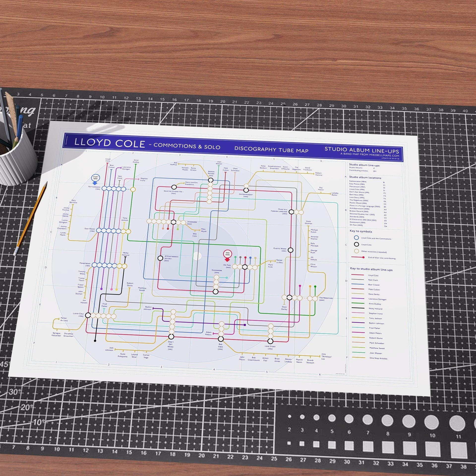Viewport: 476px width, 476px height.
Task: Click the "Lullaby Baxter" label on map
Action: (335, 194)
